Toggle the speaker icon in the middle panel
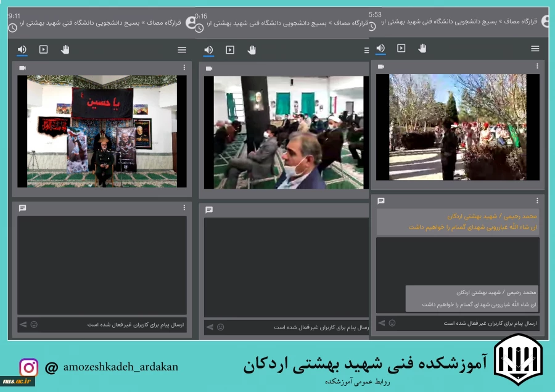 [208, 50]
